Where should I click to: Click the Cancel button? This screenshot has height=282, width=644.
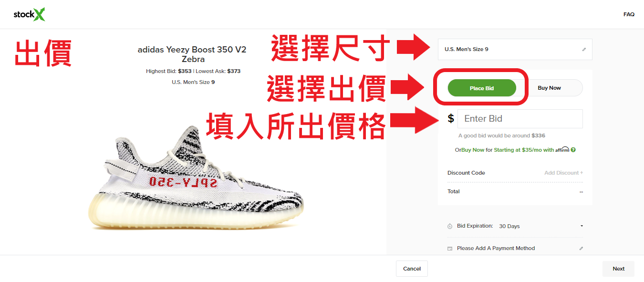pyautogui.click(x=412, y=269)
